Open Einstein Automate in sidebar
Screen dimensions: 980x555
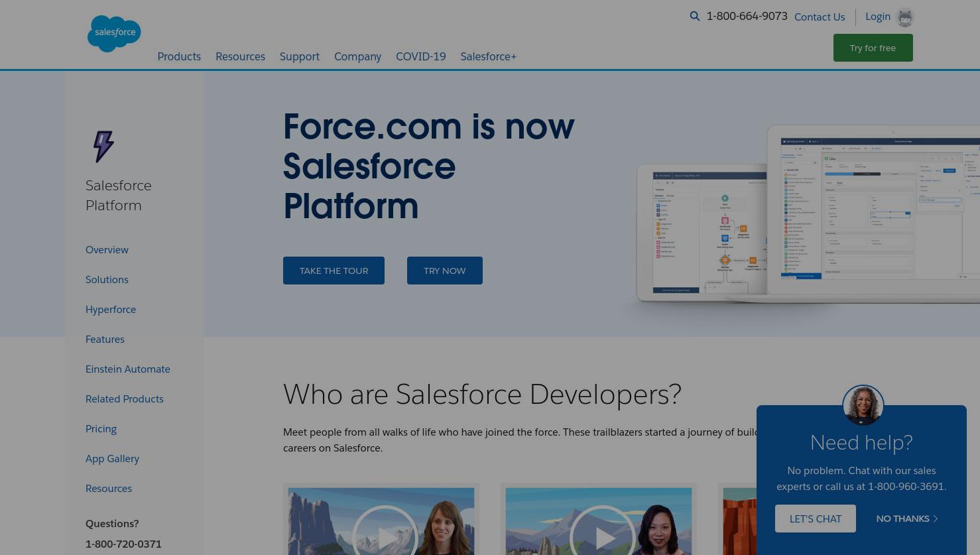coord(128,369)
